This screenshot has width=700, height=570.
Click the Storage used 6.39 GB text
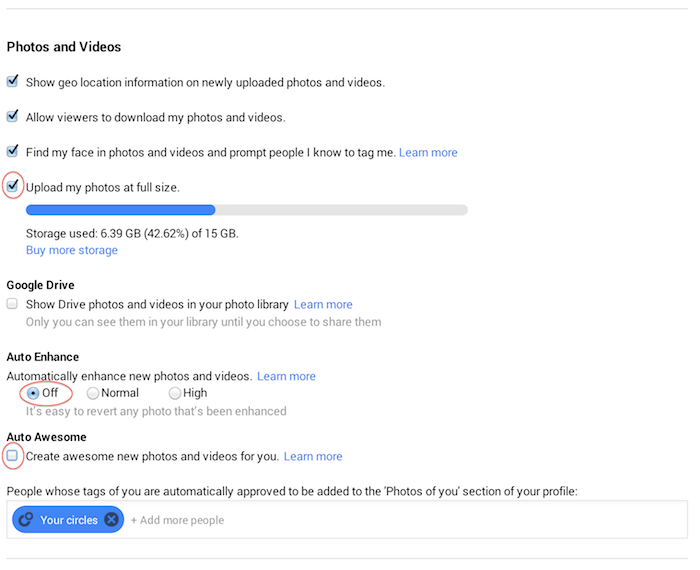point(132,233)
